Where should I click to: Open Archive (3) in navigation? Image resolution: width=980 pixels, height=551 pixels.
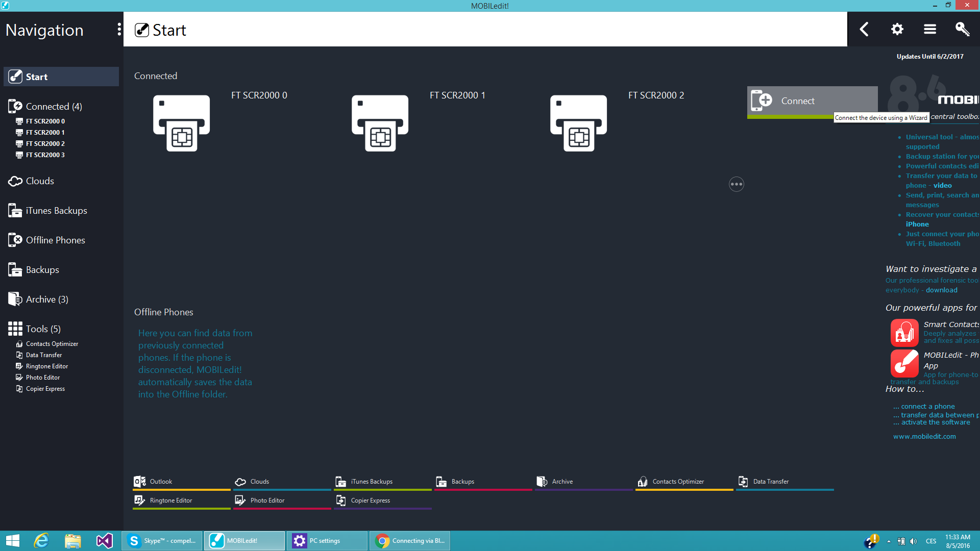pos(47,299)
